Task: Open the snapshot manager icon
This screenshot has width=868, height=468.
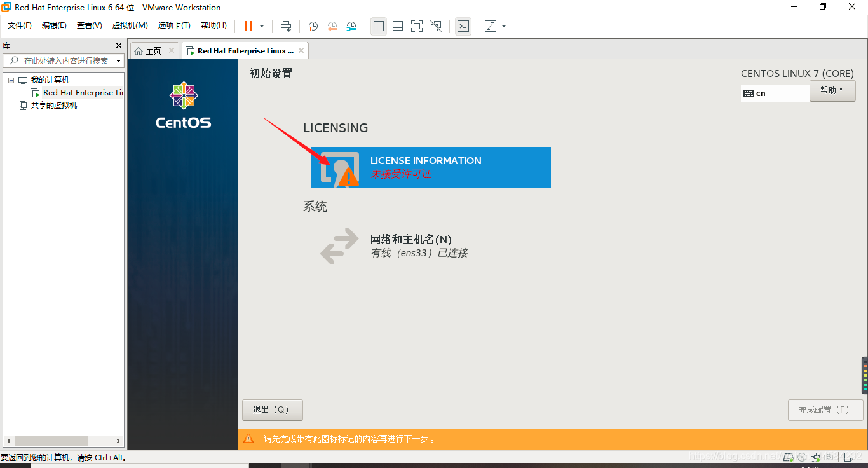Action: pyautogui.click(x=351, y=26)
